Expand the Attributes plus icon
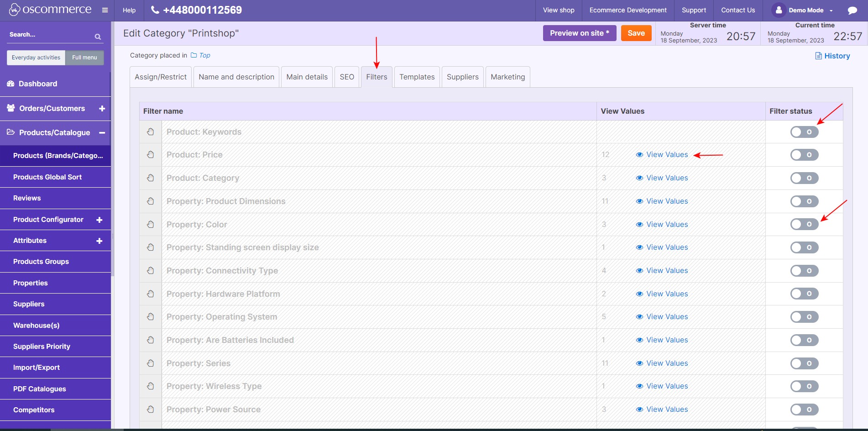This screenshot has width=868, height=431. [99, 241]
